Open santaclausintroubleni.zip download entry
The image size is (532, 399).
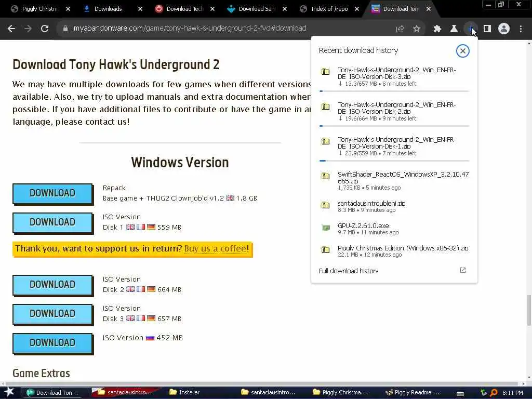click(x=394, y=206)
